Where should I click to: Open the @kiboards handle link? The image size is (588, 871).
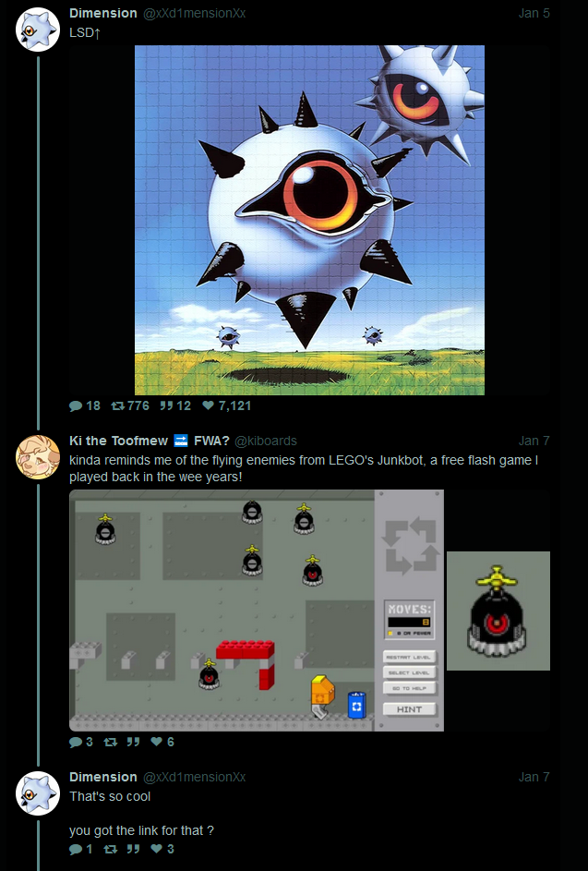pyautogui.click(x=266, y=442)
